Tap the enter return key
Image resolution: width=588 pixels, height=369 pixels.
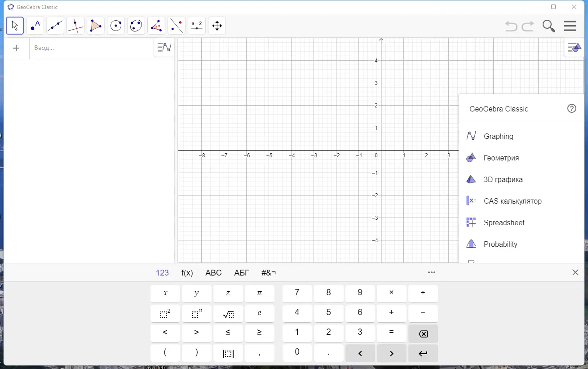coord(423,353)
